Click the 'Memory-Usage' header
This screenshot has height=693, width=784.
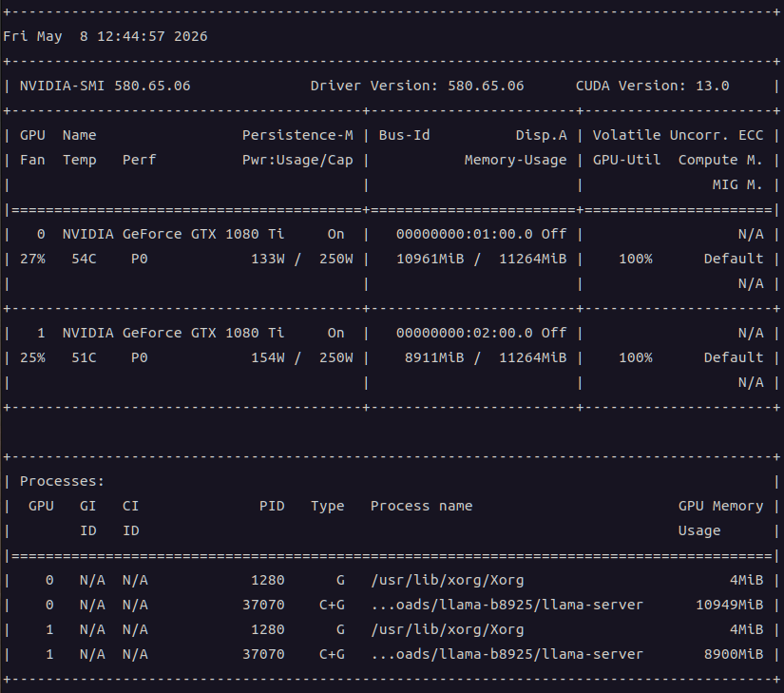[x=515, y=161]
